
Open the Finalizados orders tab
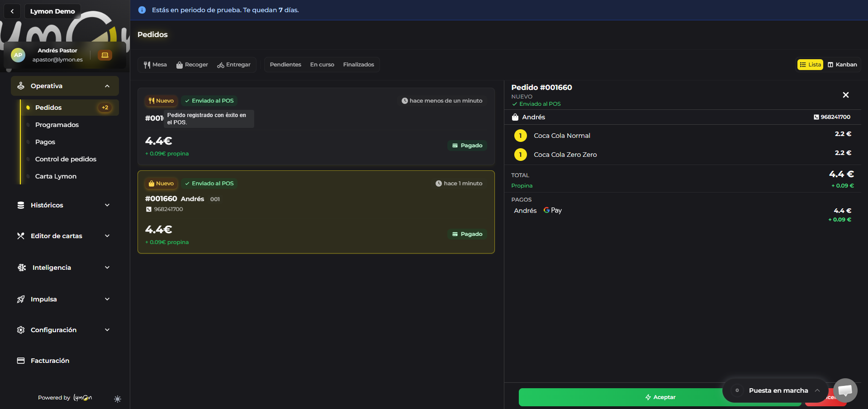pos(358,65)
